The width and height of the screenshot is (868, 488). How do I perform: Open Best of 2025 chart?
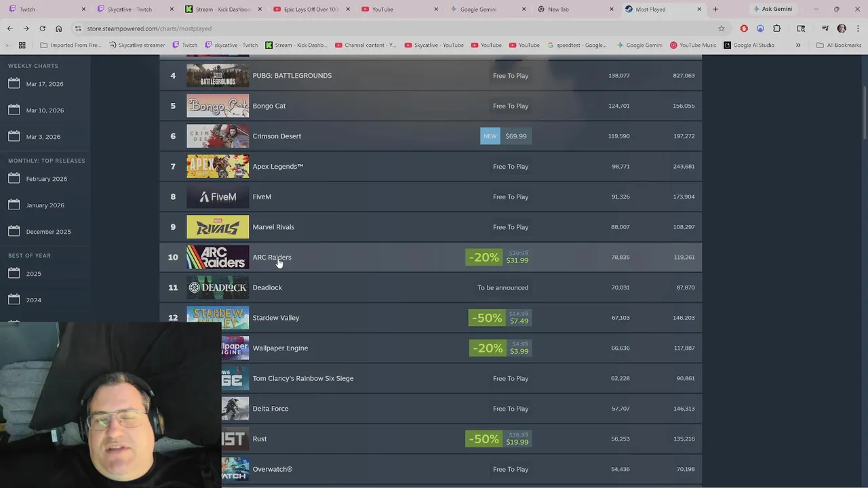tap(33, 274)
